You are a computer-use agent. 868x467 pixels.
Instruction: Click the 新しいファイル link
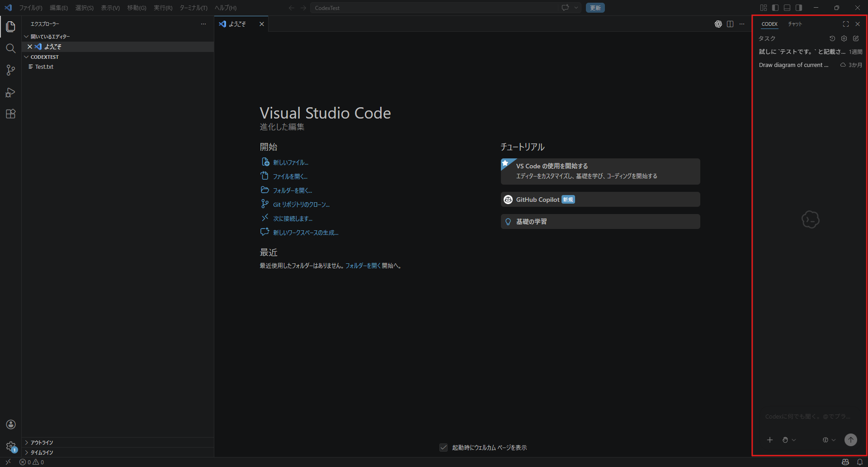(x=290, y=162)
